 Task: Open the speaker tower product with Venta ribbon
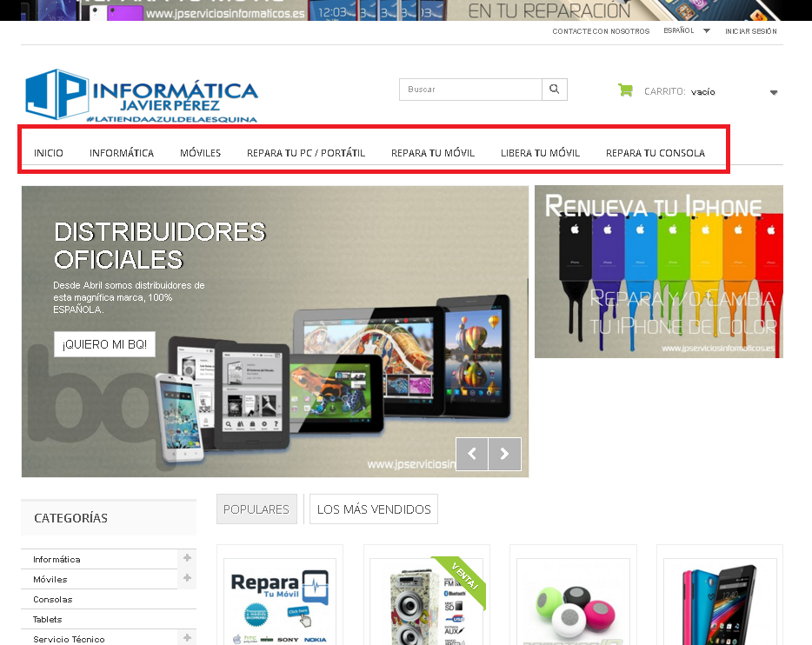(427, 602)
